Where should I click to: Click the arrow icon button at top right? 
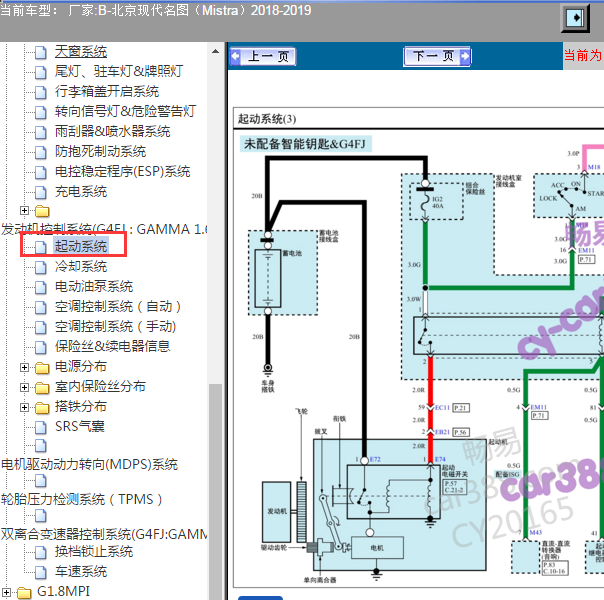575,18
